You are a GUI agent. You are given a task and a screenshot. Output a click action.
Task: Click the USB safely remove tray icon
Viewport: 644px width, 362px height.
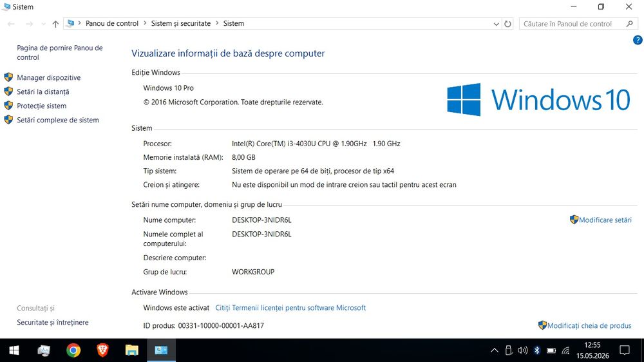[x=509, y=350]
